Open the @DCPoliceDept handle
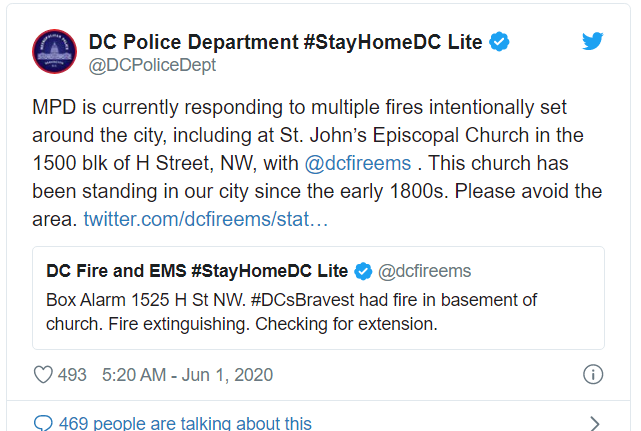This screenshot has height=431, width=641. 152,65
